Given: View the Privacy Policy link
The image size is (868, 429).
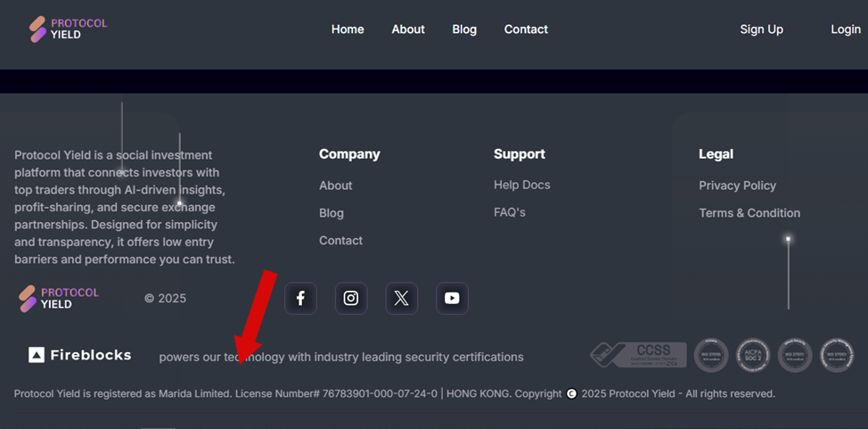Looking at the screenshot, I should (737, 186).
